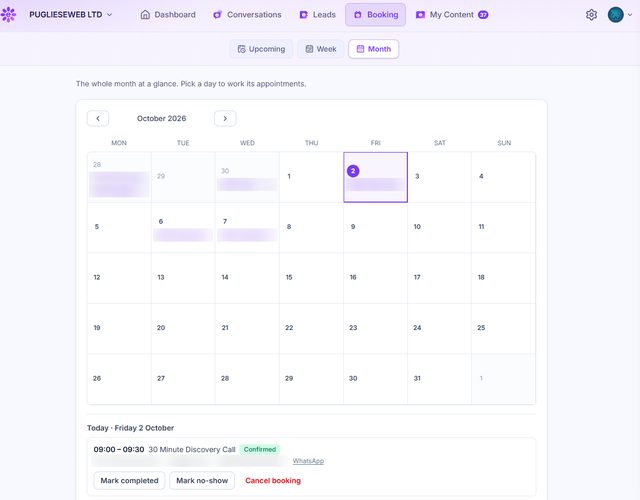The image size is (640, 500).
Task: Expand the account menu chevron
Action: [630, 15]
